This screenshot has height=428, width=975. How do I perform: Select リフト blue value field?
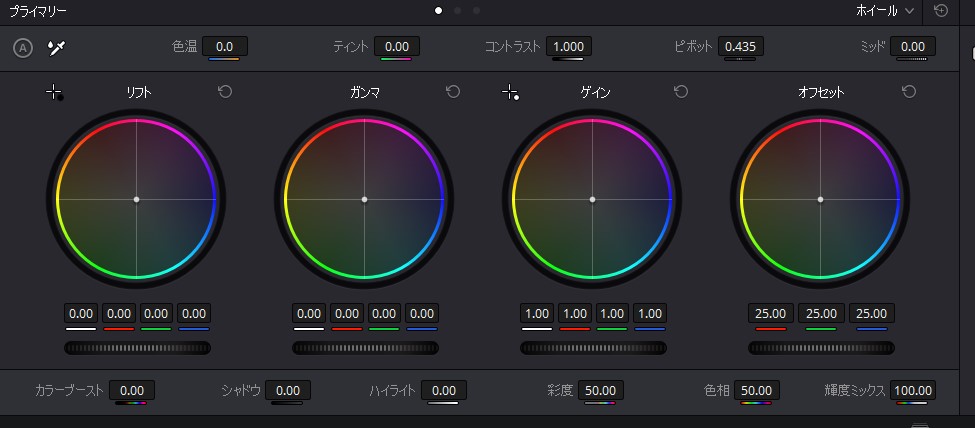click(x=194, y=314)
